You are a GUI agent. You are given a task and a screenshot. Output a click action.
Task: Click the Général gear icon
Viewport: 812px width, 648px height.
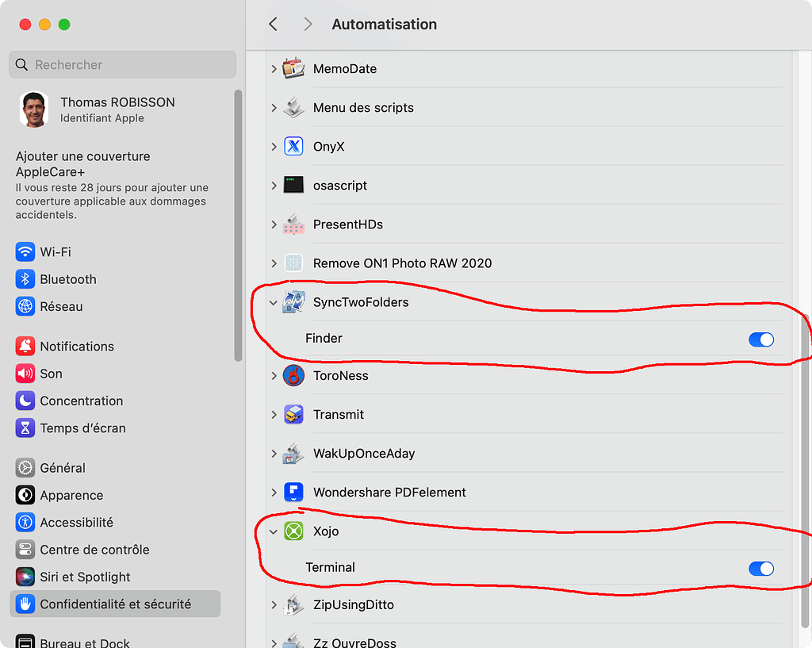pos(25,468)
